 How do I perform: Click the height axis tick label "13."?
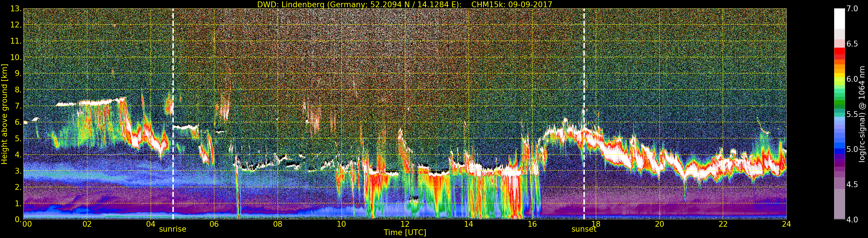tap(16, 9)
